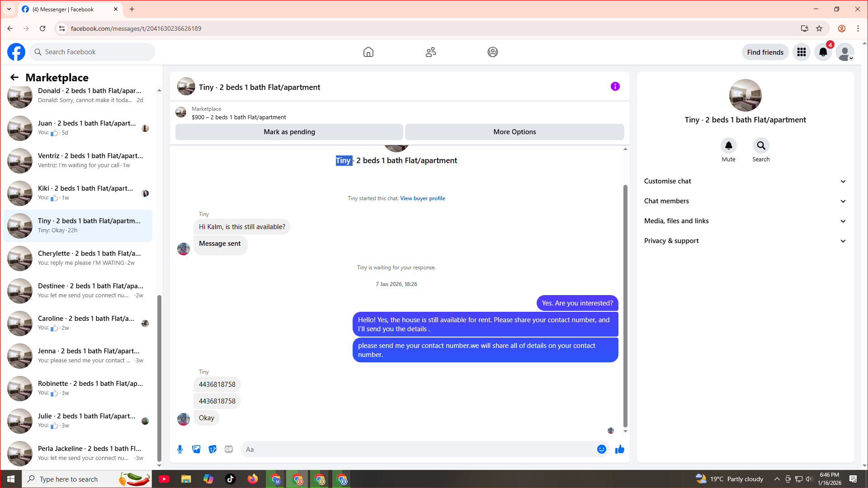Search within the conversation
This screenshot has height=488, width=868.
pos(761,146)
